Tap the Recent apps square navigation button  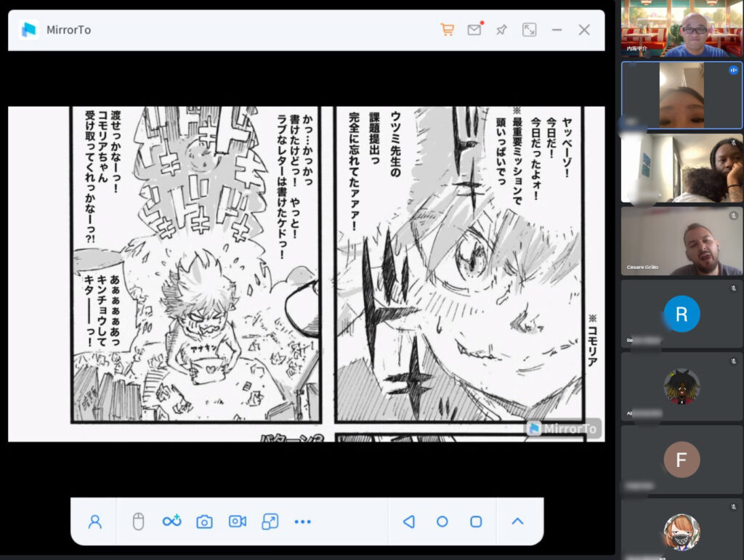pyautogui.click(x=476, y=522)
